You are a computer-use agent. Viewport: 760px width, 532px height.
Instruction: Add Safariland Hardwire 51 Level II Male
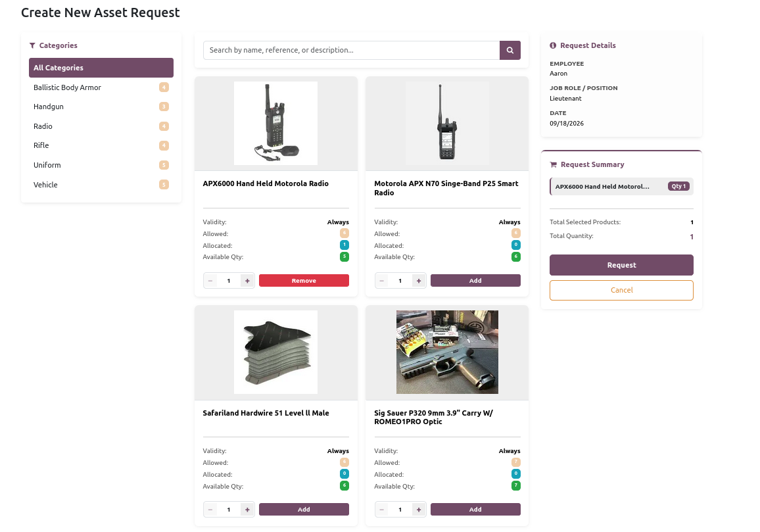pos(304,510)
